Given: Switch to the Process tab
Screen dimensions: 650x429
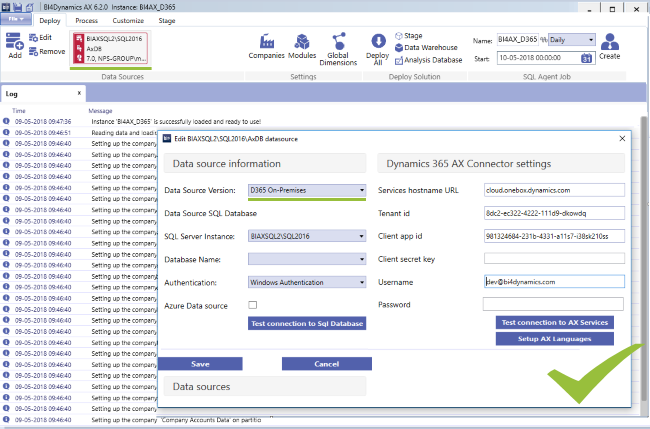Looking at the screenshot, I should coord(86,20).
